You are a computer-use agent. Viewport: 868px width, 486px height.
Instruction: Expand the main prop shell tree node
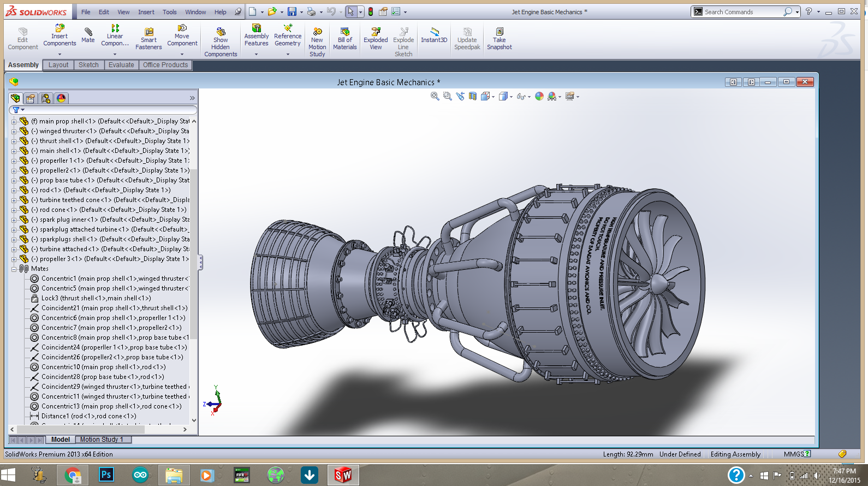[14, 121]
